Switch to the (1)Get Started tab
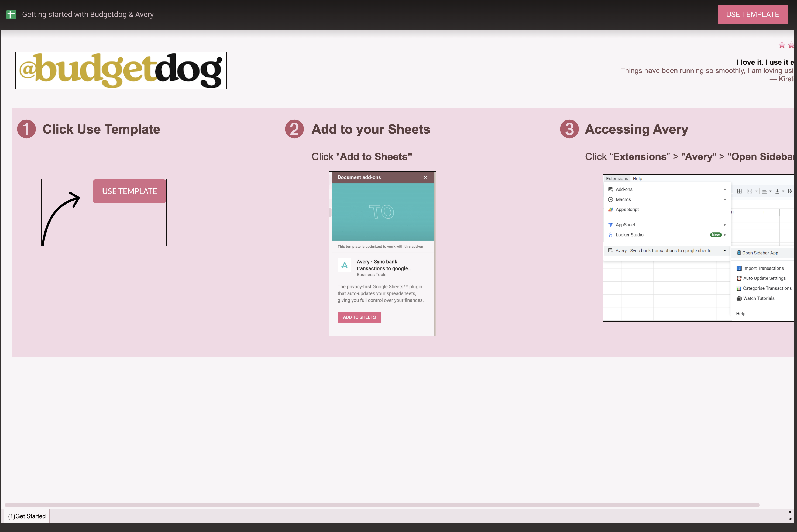Screen dimensions: 797x532 tap(27, 516)
